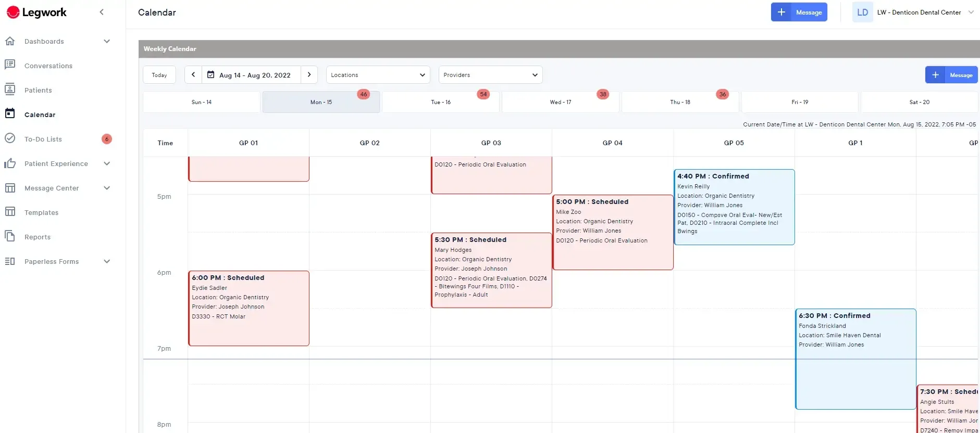Go to next week arrow
The width and height of the screenshot is (980, 433).
309,74
